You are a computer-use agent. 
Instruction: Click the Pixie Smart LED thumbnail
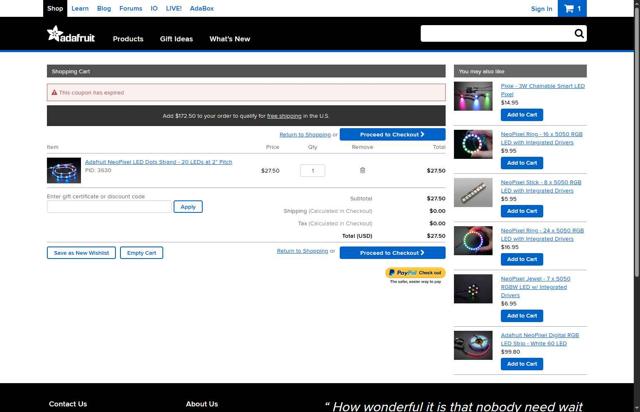click(x=473, y=96)
